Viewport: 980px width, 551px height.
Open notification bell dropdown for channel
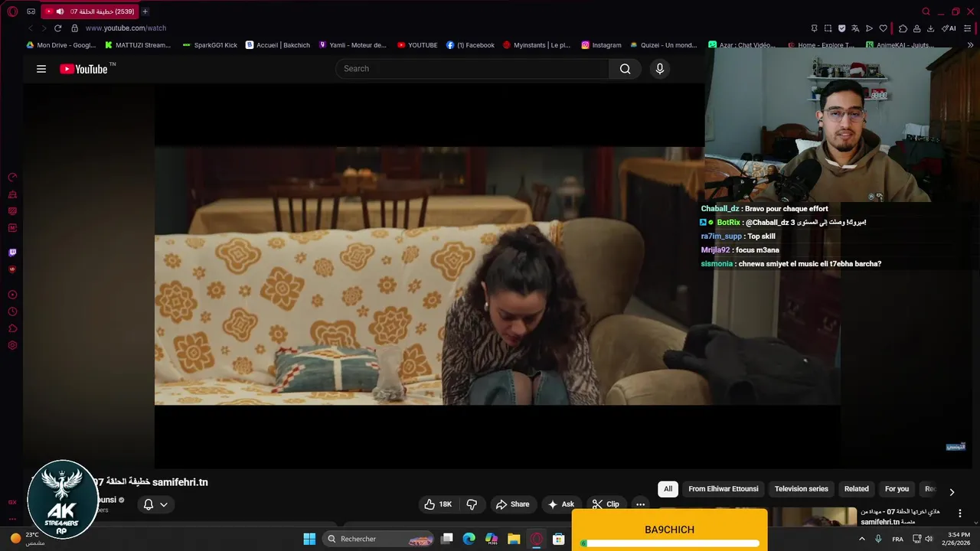click(155, 504)
